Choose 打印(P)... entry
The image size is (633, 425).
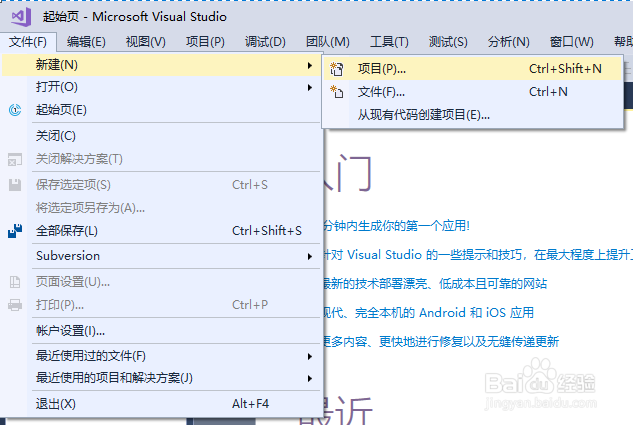161,305
